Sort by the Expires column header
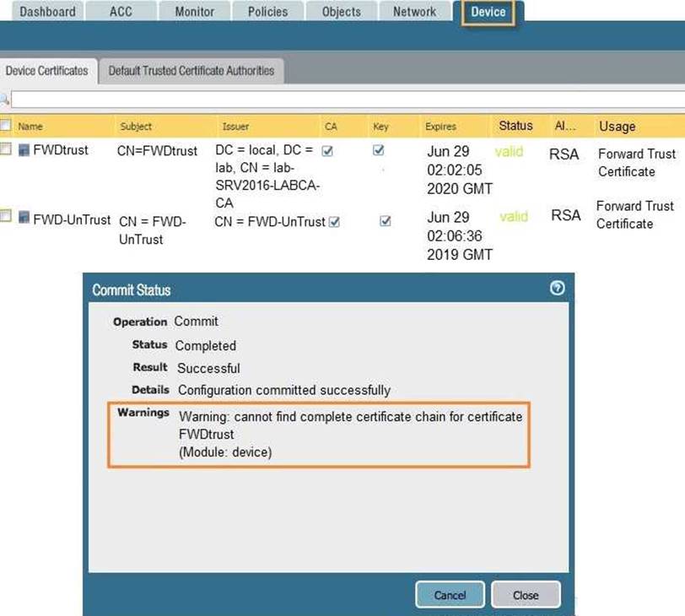Screen dimensions: 685x616 [x=440, y=127]
